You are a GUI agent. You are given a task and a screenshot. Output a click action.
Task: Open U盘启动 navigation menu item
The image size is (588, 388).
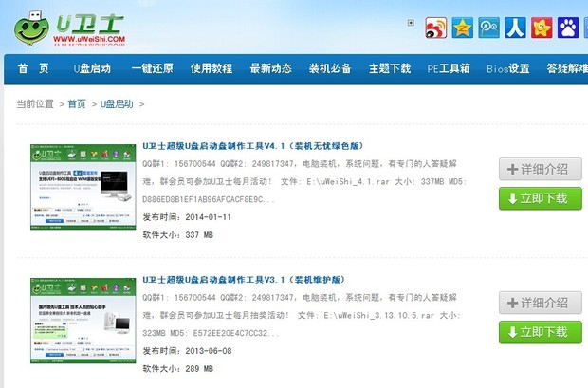pos(92,68)
